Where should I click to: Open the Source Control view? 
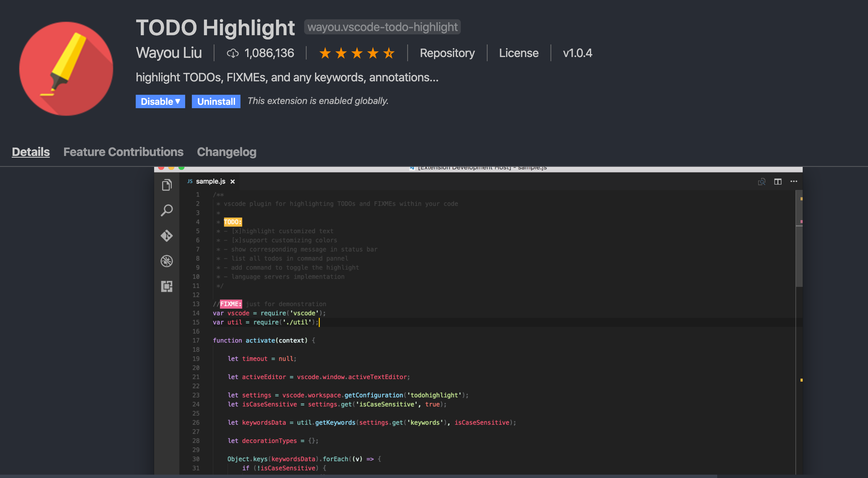pos(167,236)
